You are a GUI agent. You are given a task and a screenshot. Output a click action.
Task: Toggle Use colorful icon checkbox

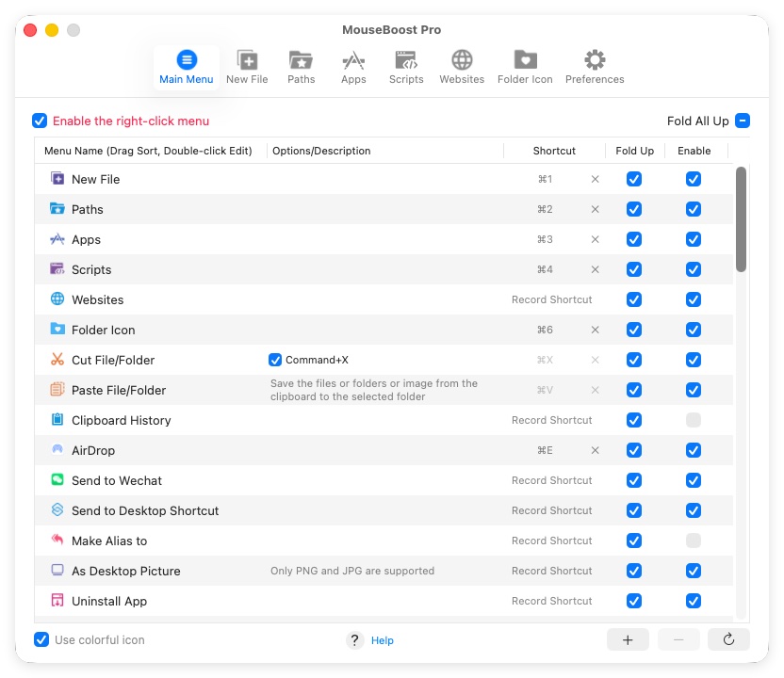[41, 639]
